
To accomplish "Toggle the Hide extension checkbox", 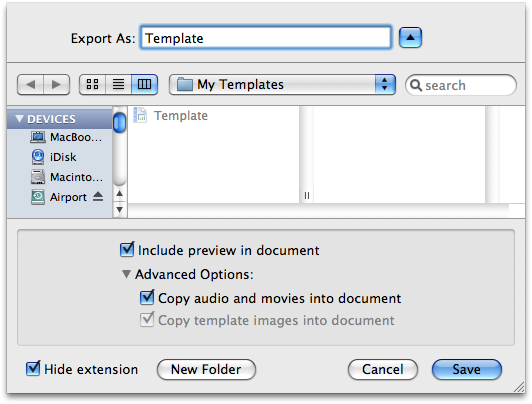I will coord(33,368).
